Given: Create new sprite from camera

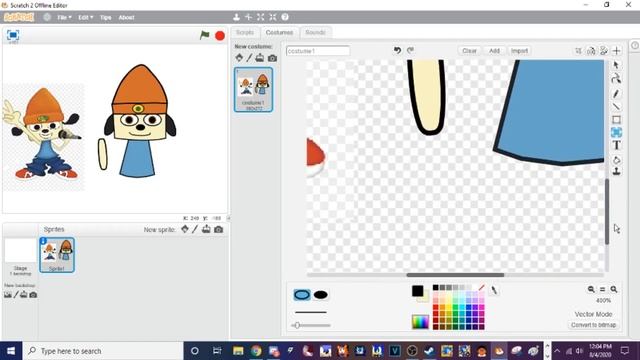Looking at the screenshot, I should coord(218,229).
